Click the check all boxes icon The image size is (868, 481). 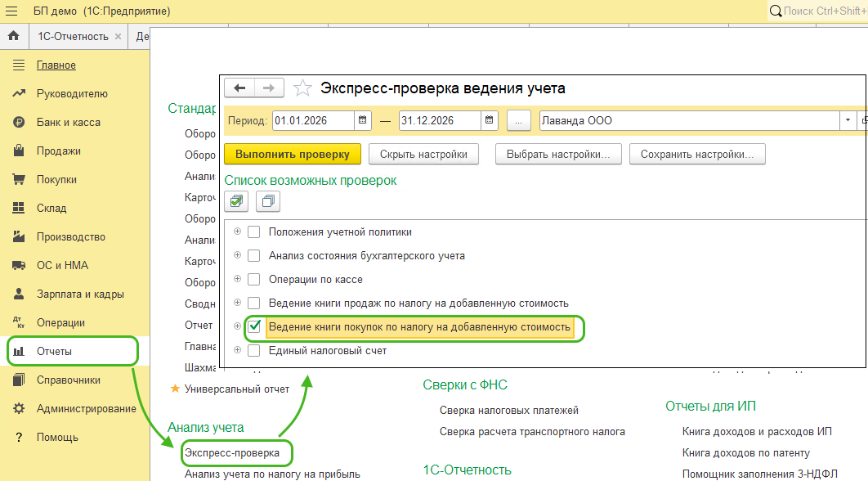point(236,200)
